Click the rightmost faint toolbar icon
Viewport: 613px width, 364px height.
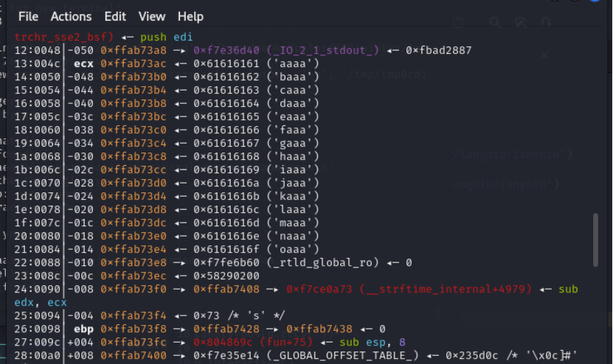pyautogui.click(x=547, y=23)
